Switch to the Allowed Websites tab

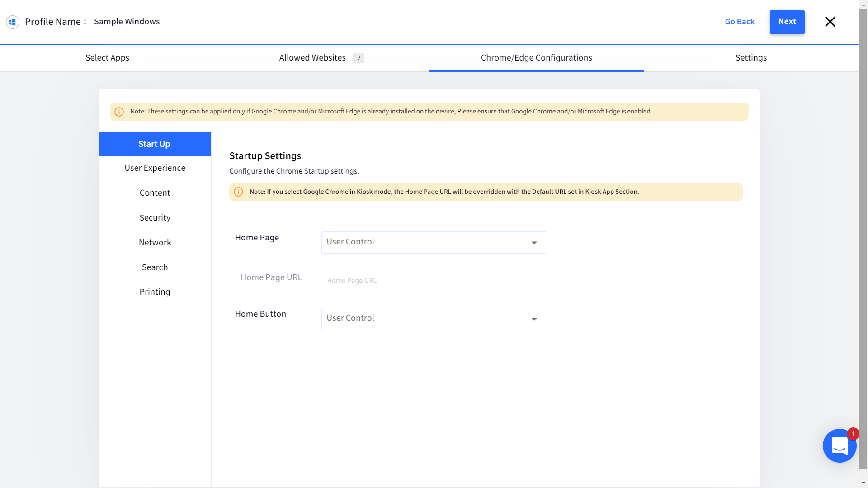[312, 57]
